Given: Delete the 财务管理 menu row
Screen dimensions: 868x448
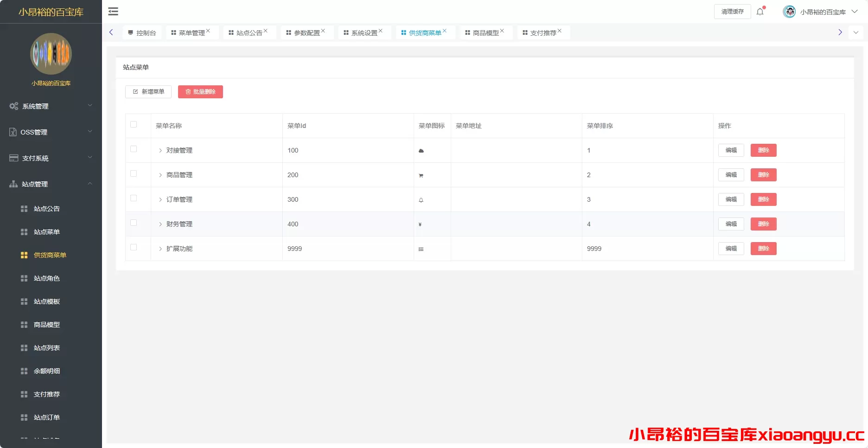Looking at the screenshot, I should pyautogui.click(x=763, y=224).
